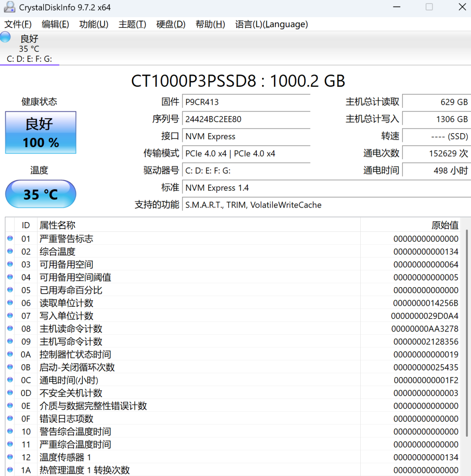Click the supported features field with TRIM
The width and height of the screenshot is (471, 476).
(x=327, y=205)
